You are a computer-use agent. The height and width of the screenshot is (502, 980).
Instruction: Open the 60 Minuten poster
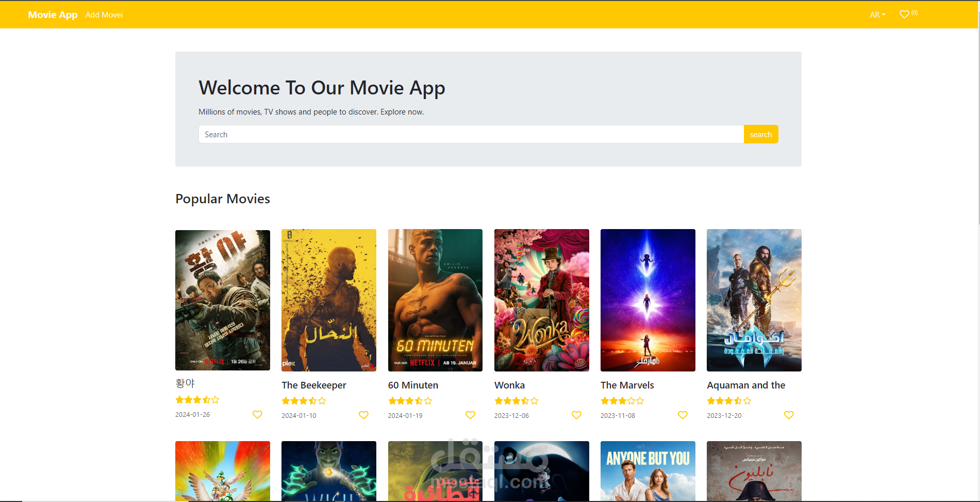click(435, 300)
